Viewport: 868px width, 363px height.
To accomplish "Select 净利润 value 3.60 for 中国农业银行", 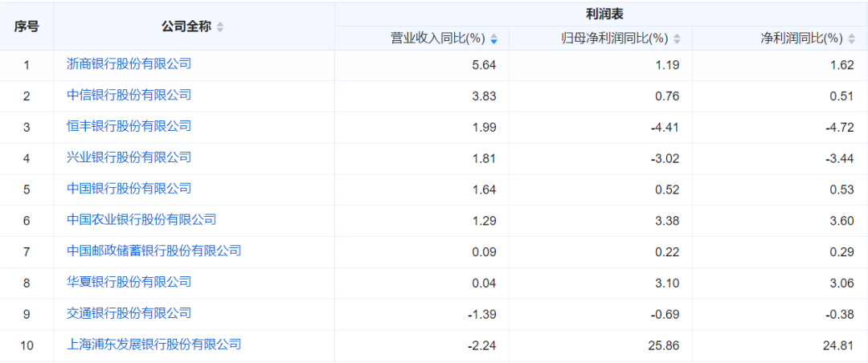I will point(842,221).
